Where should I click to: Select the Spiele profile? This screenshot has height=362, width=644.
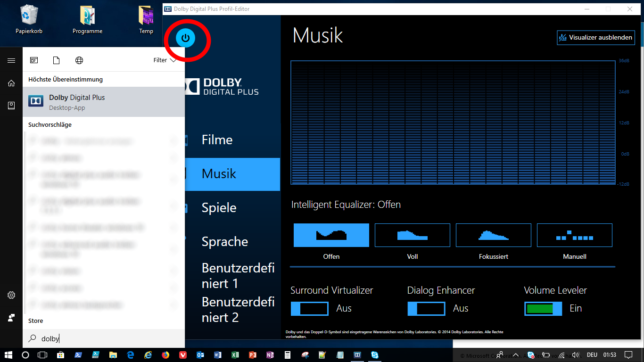232,208
